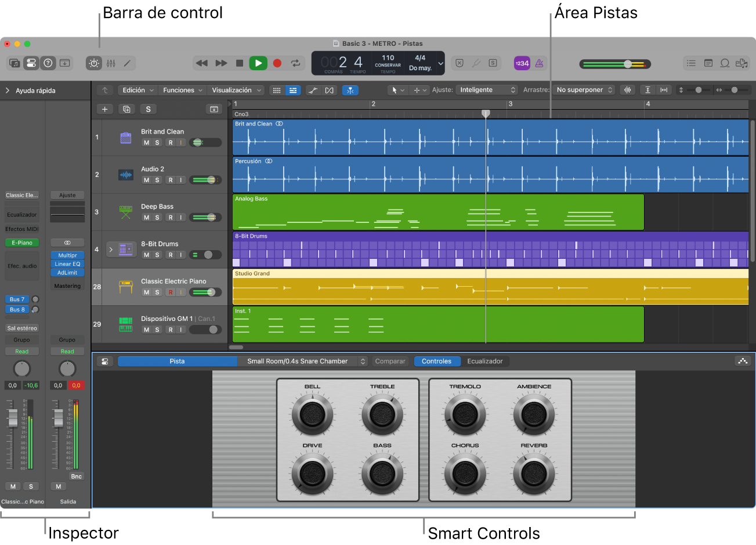Toggle the list view button in tracks menu bar
This screenshot has height=545, width=756.
(293, 90)
